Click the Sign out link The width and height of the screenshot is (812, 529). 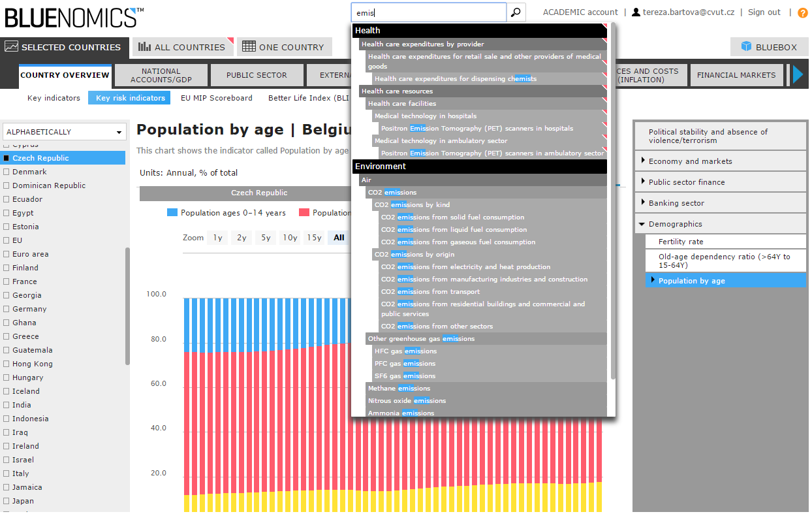(764, 12)
